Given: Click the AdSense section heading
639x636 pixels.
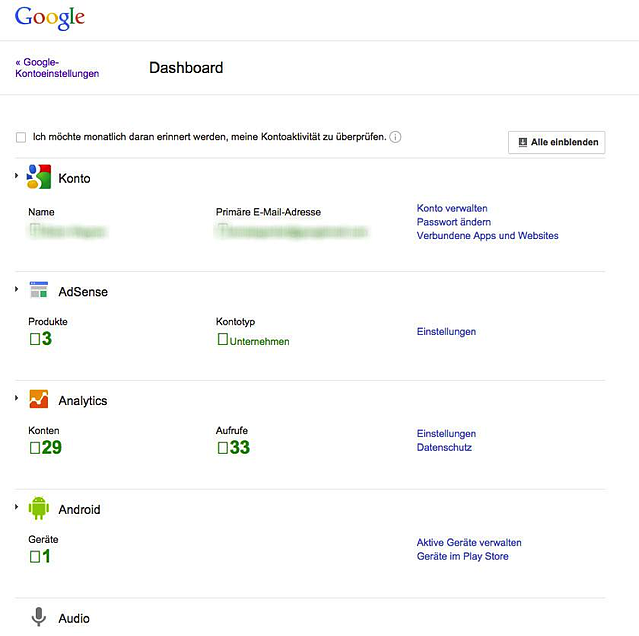Looking at the screenshot, I should [83, 292].
